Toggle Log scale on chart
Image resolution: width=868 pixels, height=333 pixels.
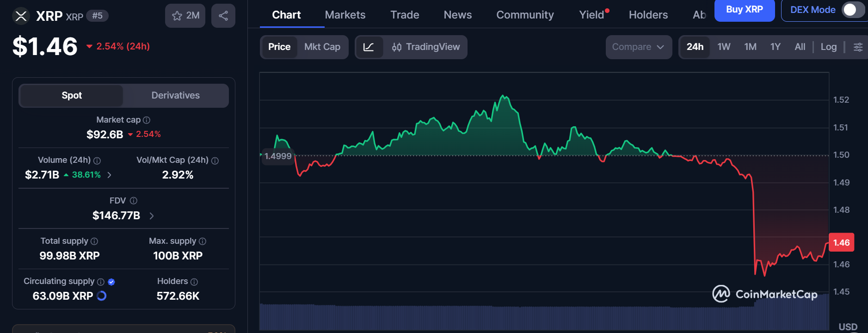click(829, 47)
